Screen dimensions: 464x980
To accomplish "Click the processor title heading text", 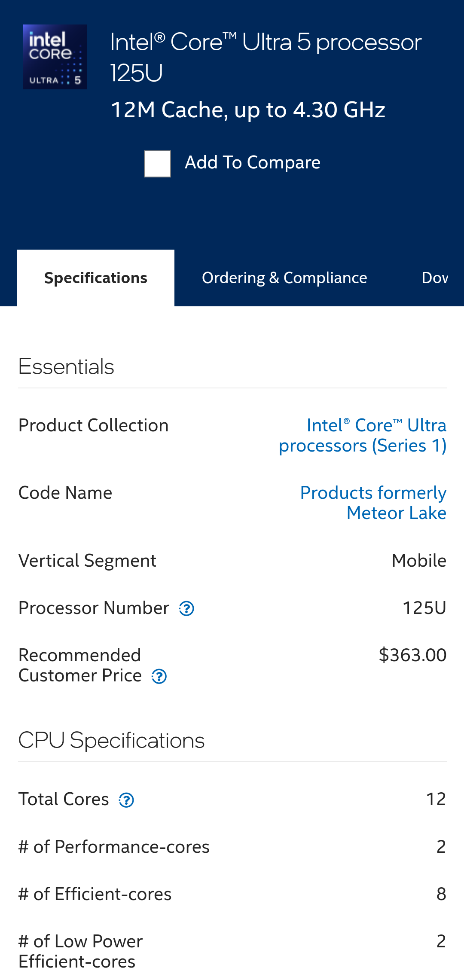I will tap(266, 57).
